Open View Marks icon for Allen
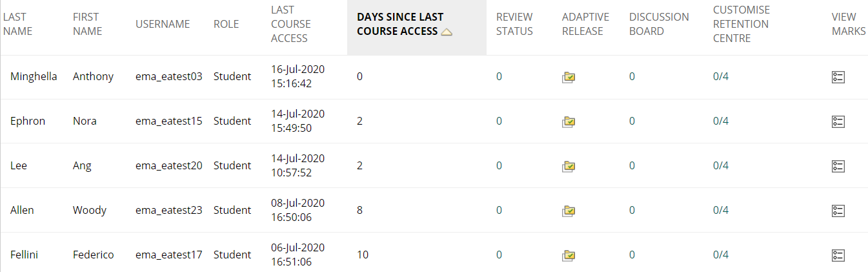Image resolution: width=868 pixels, height=272 pixels. pos(838,211)
